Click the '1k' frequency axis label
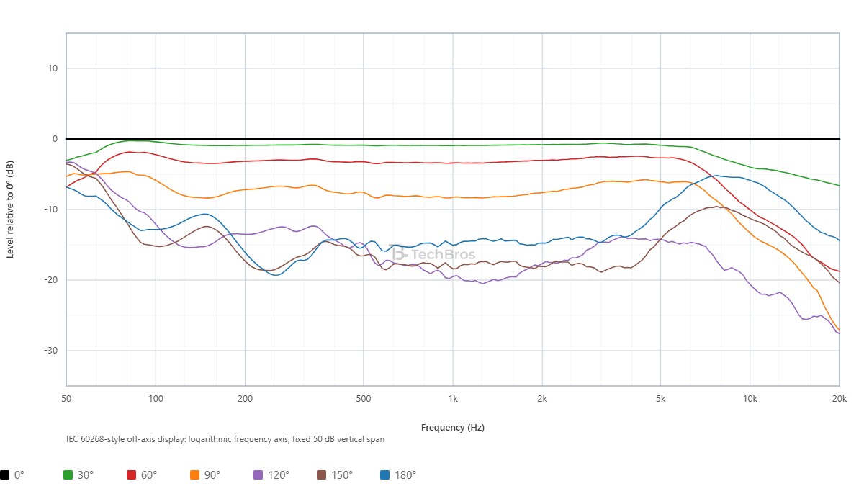 pos(453,398)
